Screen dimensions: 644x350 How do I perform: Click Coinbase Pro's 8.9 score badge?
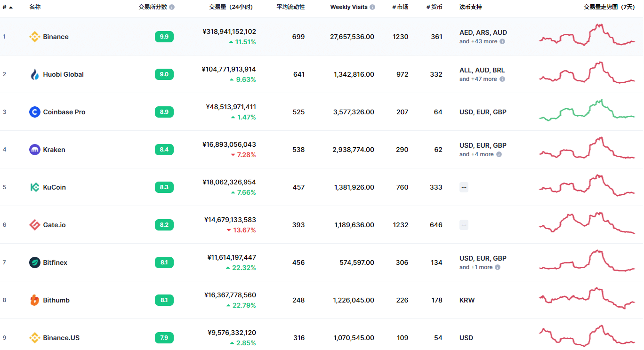point(164,112)
